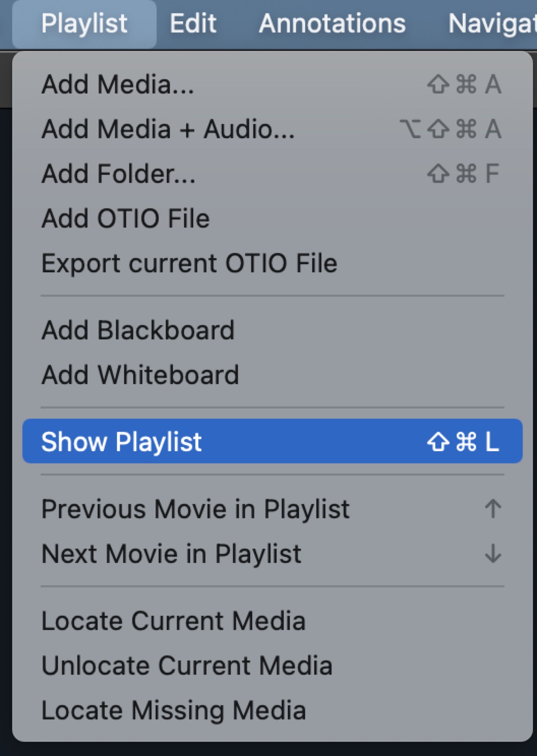Open the Annotations menu
The width and height of the screenshot is (537, 756).
[332, 23]
